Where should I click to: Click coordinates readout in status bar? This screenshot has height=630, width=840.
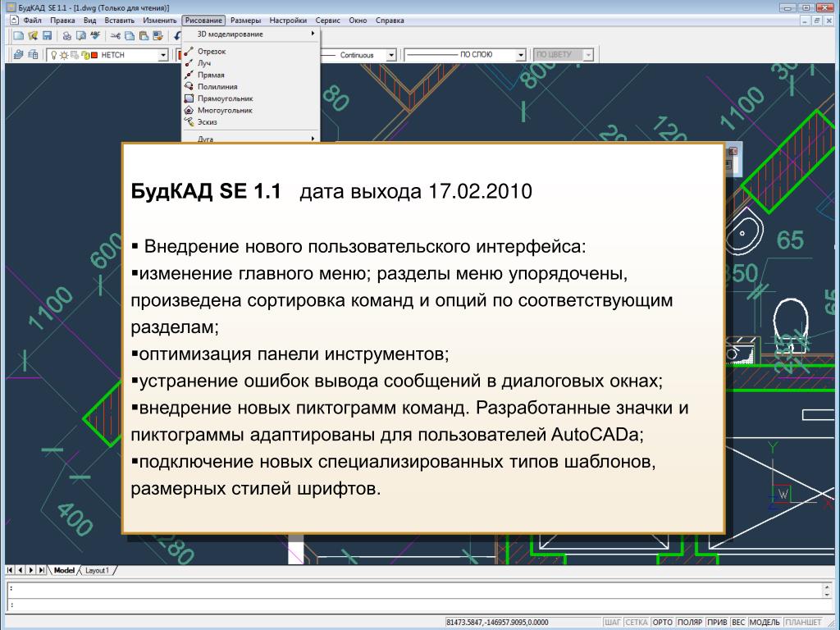tap(496, 623)
